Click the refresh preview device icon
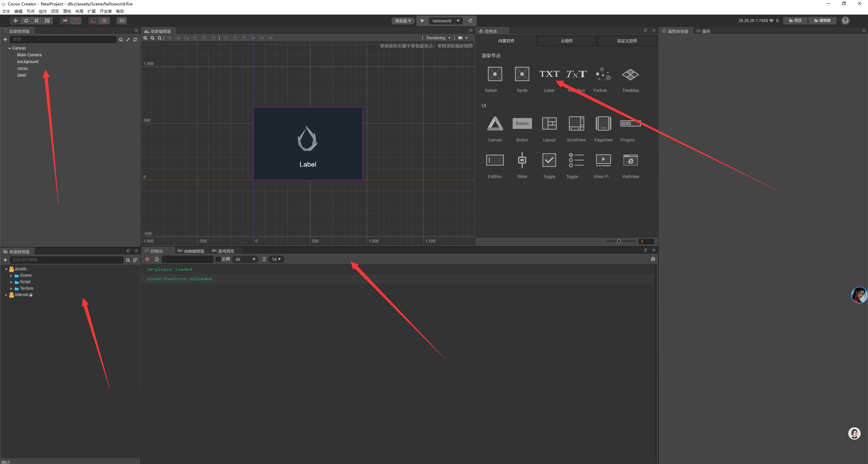The height and width of the screenshot is (464, 868). click(x=470, y=21)
